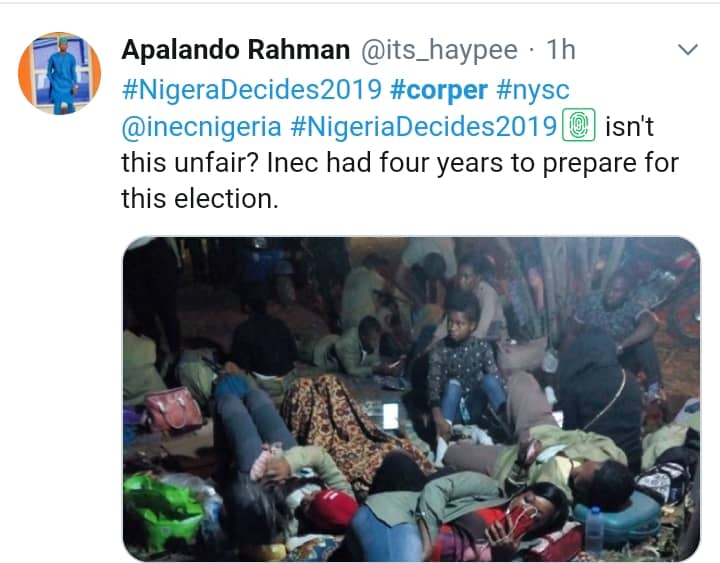The height and width of the screenshot is (563, 720).
Task: Select the #NigeriaDecides2019 hashtag
Action: point(423,126)
